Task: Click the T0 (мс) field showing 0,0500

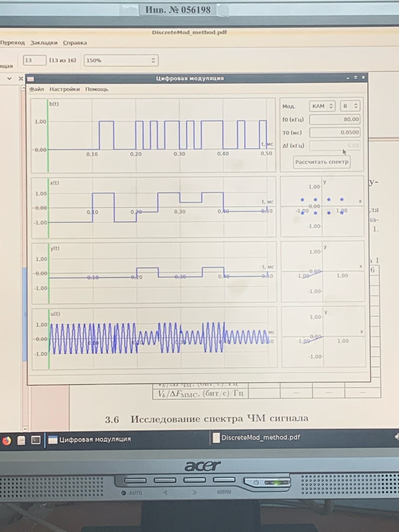Action: tap(335, 132)
